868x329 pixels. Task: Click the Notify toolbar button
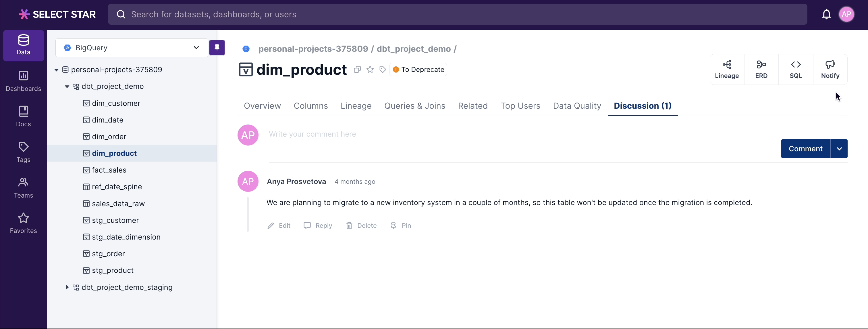click(x=830, y=70)
